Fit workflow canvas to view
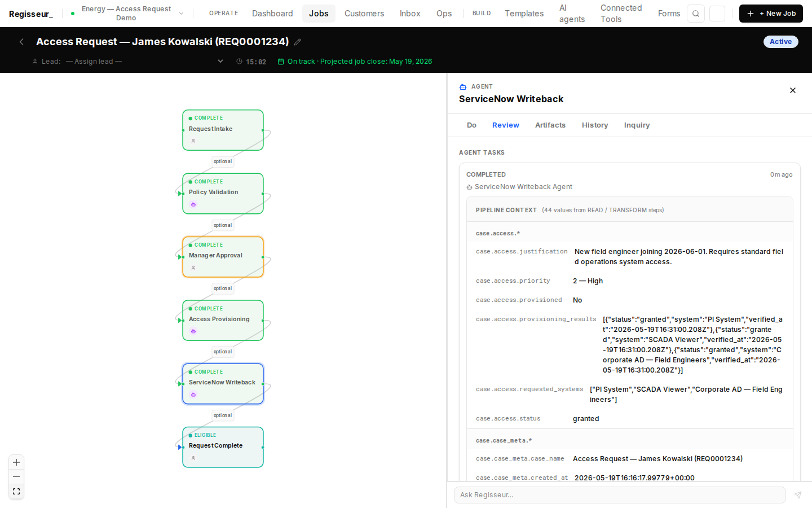 [16, 492]
